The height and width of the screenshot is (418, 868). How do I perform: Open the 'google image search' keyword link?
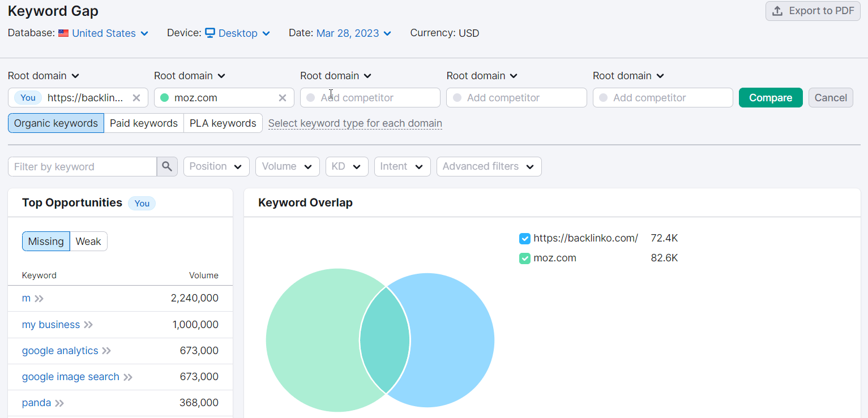click(71, 377)
